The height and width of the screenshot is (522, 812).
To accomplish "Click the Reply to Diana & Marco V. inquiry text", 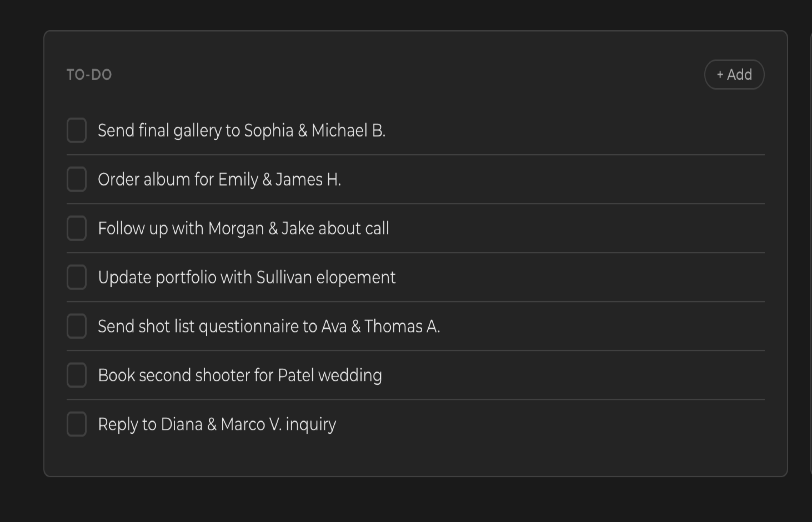I will [217, 424].
